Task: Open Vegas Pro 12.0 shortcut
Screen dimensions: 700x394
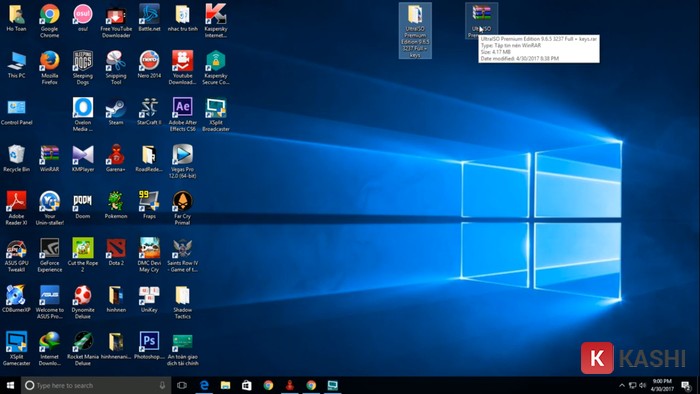Action: (183, 161)
